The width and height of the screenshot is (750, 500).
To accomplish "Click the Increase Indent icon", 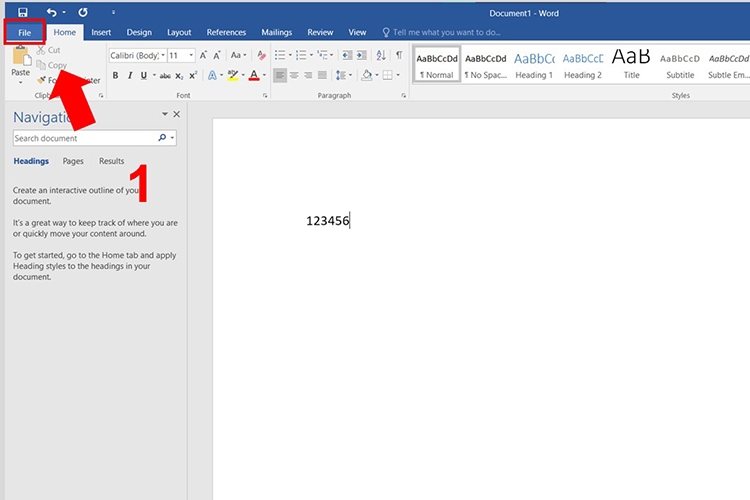I will (x=362, y=56).
